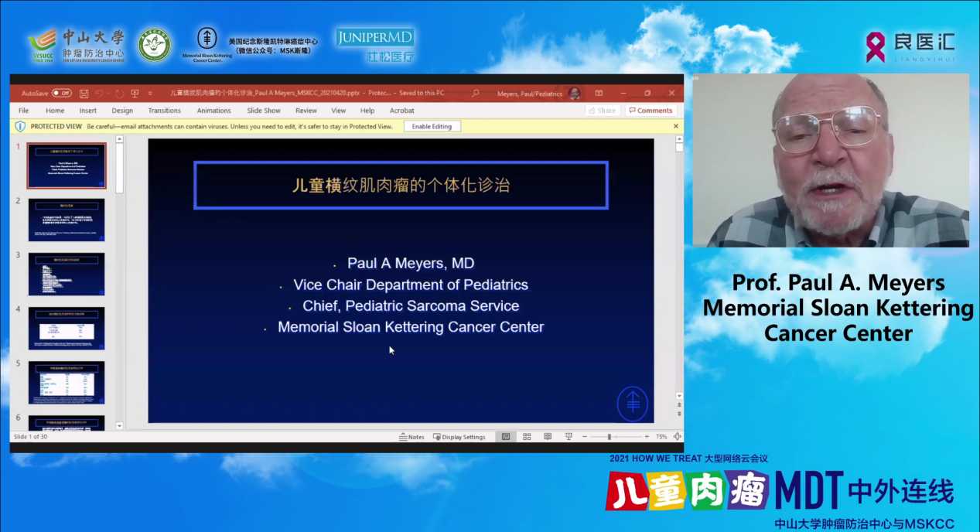Switch to Normal view icon
This screenshot has height=532, width=980.
coord(506,437)
